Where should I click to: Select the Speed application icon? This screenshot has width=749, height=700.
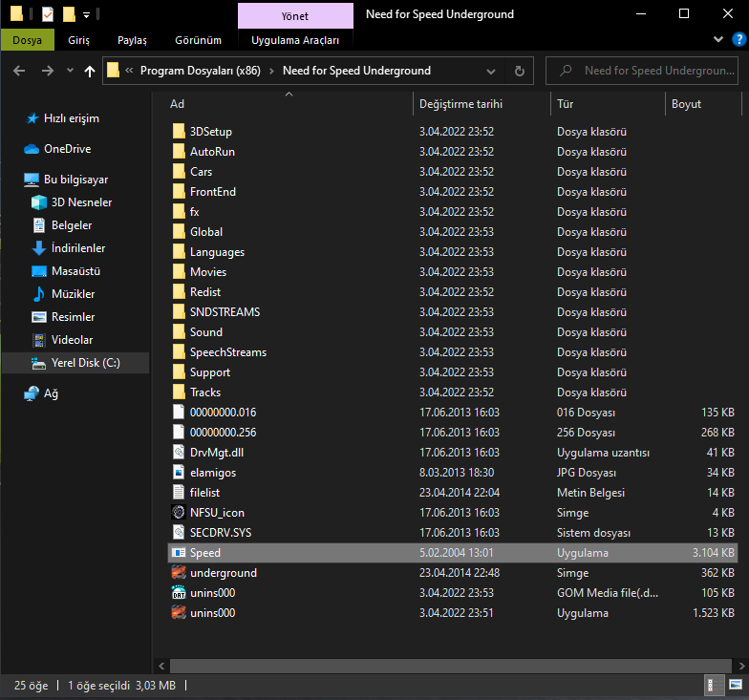[179, 552]
